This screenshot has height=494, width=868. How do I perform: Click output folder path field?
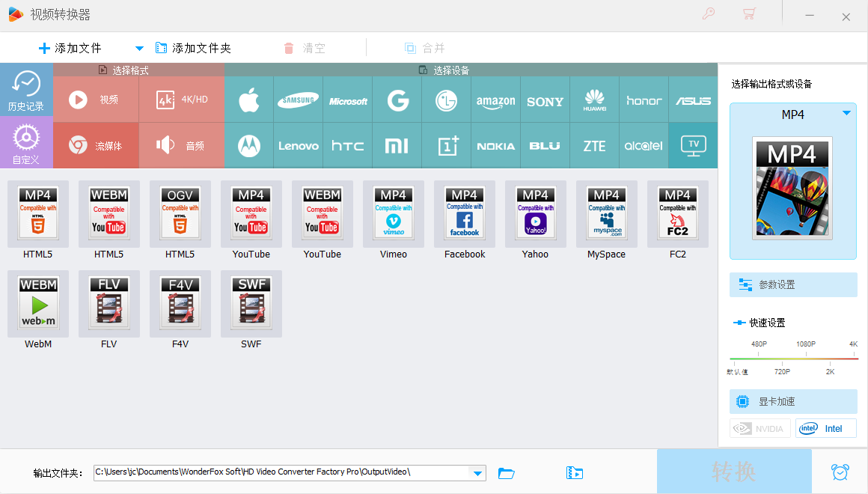point(281,472)
